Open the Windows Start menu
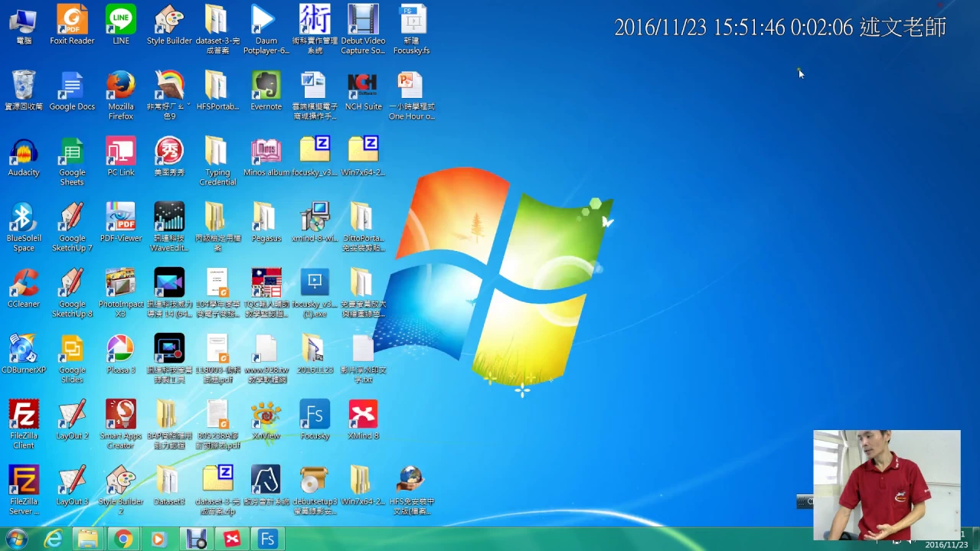This screenshot has width=980, height=551. (16, 539)
